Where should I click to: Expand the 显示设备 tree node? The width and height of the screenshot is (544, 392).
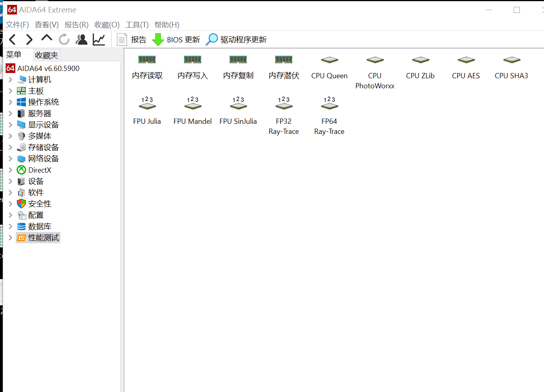pyautogui.click(x=10, y=125)
